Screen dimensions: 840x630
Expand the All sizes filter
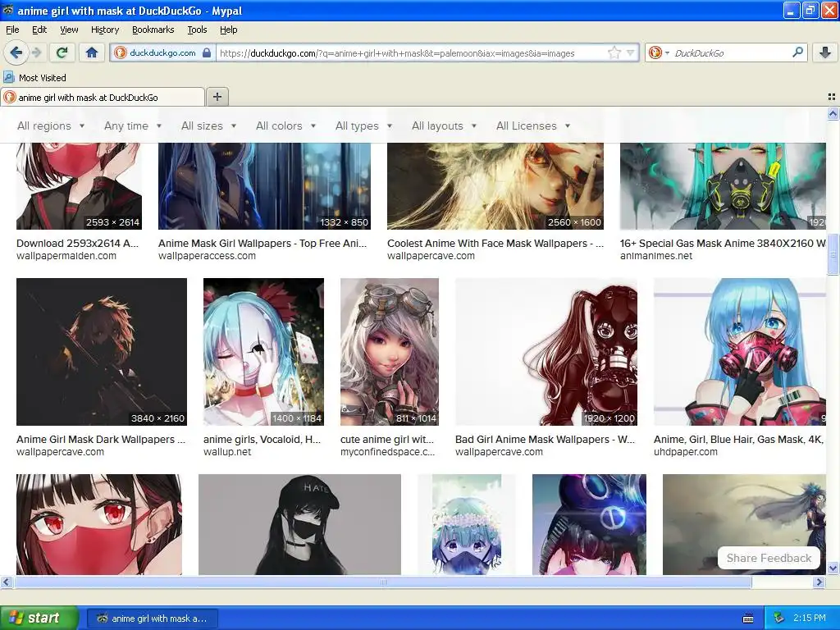tap(208, 126)
